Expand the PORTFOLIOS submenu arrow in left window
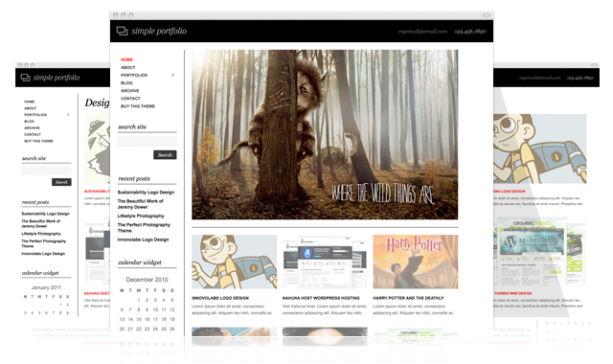Image resolution: width=613 pixels, height=364 pixels. click(68, 115)
